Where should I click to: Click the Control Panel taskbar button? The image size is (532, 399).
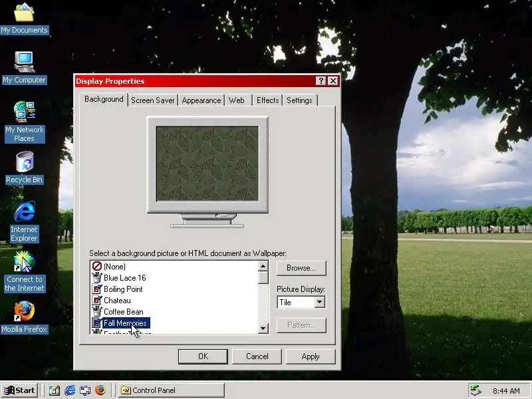point(172,390)
